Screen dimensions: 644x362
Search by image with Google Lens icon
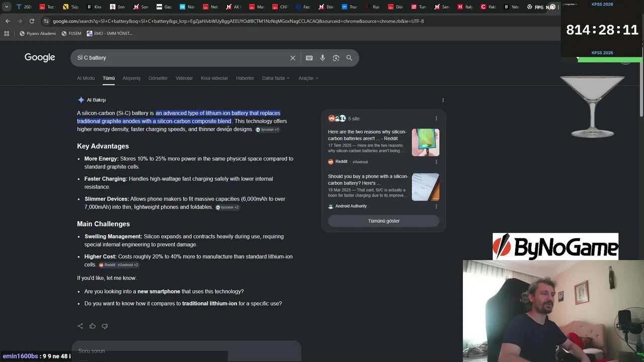click(336, 58)
